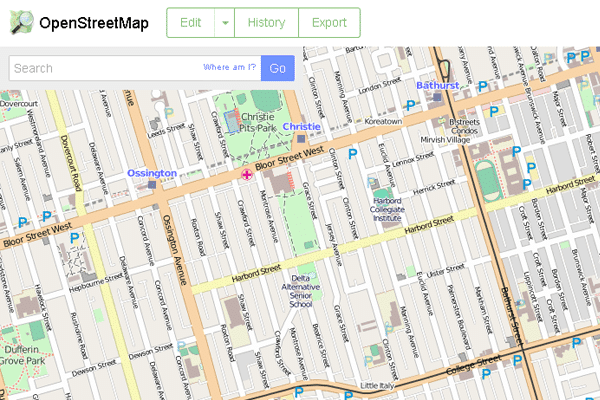
Task: Click the parking icon near Clinton Street south of Bloor
Action: 352,154
